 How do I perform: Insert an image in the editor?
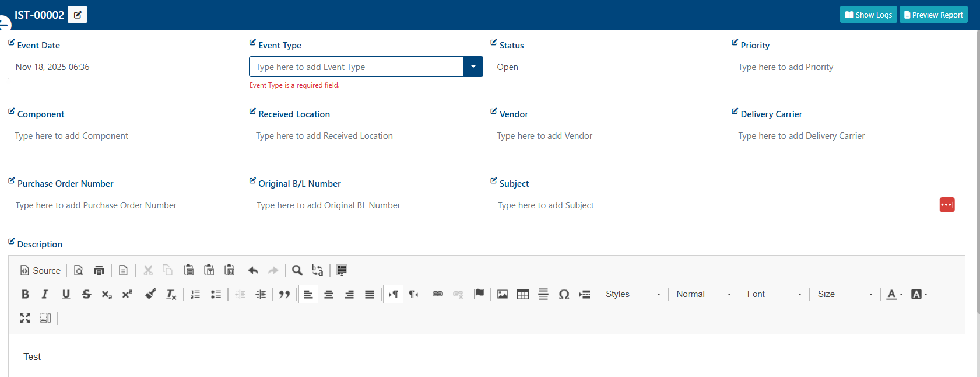(x=503, y=294)
